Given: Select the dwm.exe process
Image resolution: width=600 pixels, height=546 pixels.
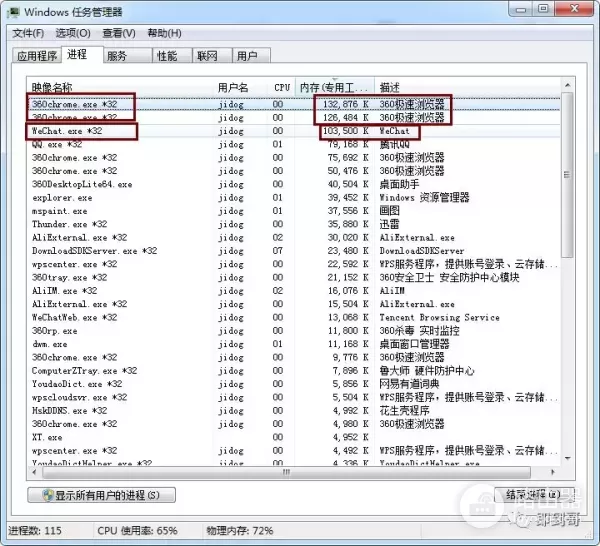Looking at the screenshot, I should (x=49, y=344).
